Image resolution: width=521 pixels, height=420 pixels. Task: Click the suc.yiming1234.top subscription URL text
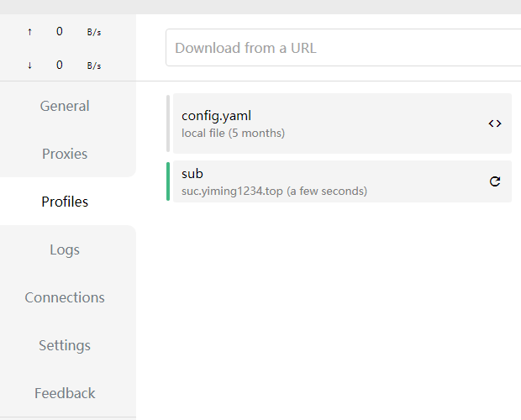click(274, 191)
